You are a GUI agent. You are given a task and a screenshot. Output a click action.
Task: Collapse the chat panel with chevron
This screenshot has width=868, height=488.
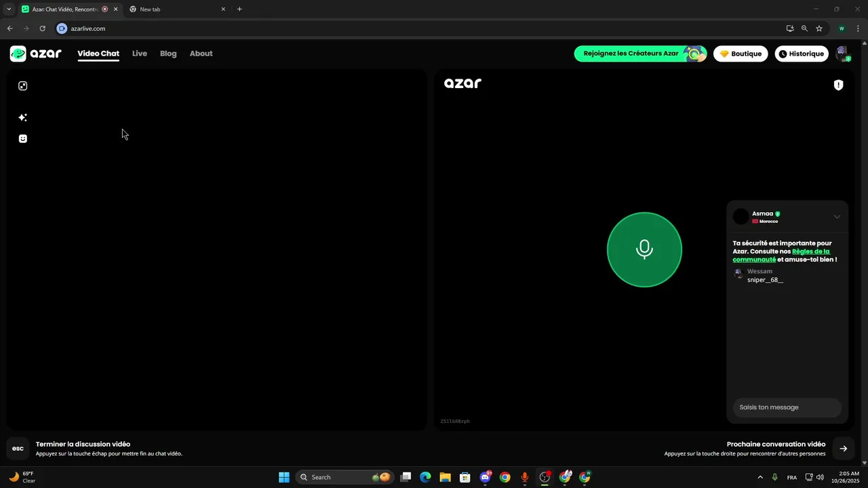837,217
